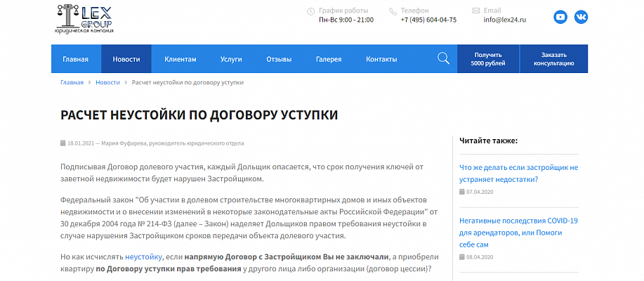Go to Главная in navigation bar
644x281 pixels.
[76, 59]
